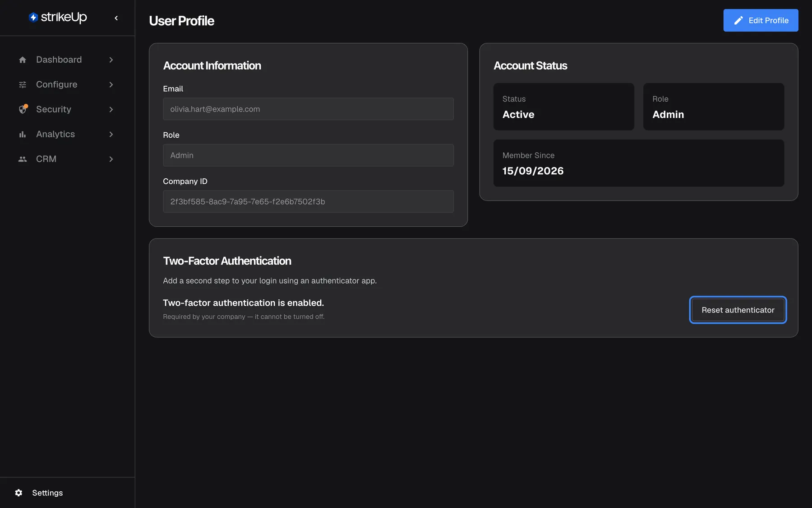Click the Active status value
The width and height of the screenshot is (812, 508).
tap(518, 114)
